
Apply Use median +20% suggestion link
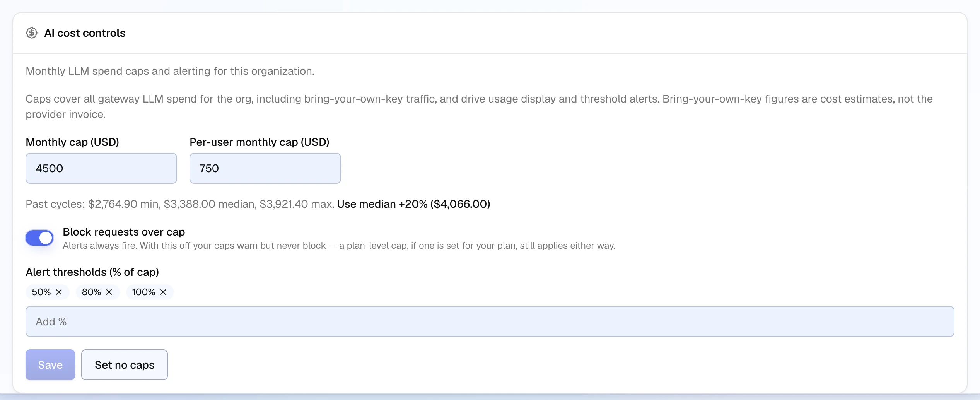pyautogui.click(x=413, y=204)
